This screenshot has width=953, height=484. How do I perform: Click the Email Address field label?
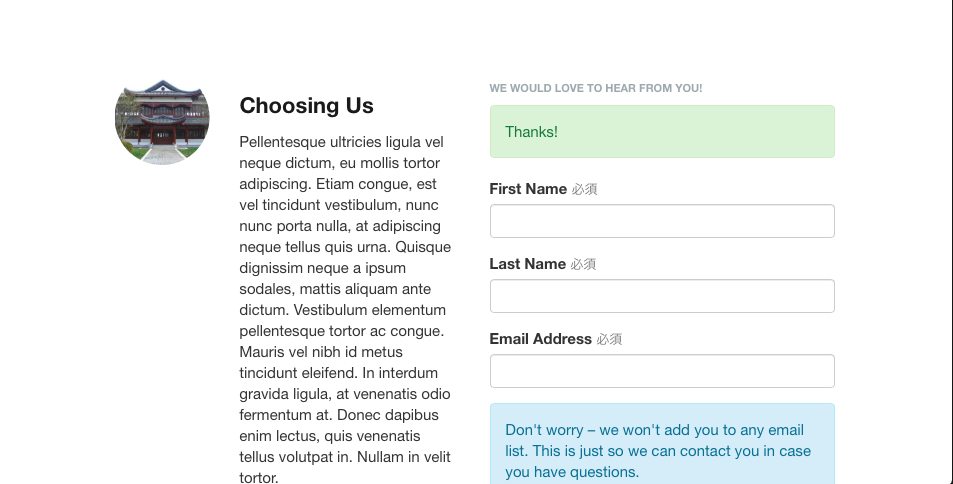pos(540,339)
